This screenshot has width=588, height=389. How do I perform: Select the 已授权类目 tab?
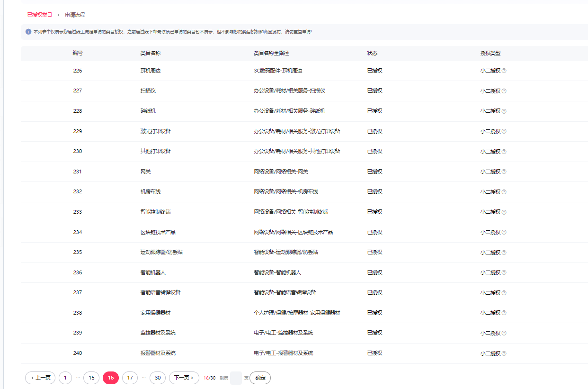pyautogui.click(x=40, y=15)
